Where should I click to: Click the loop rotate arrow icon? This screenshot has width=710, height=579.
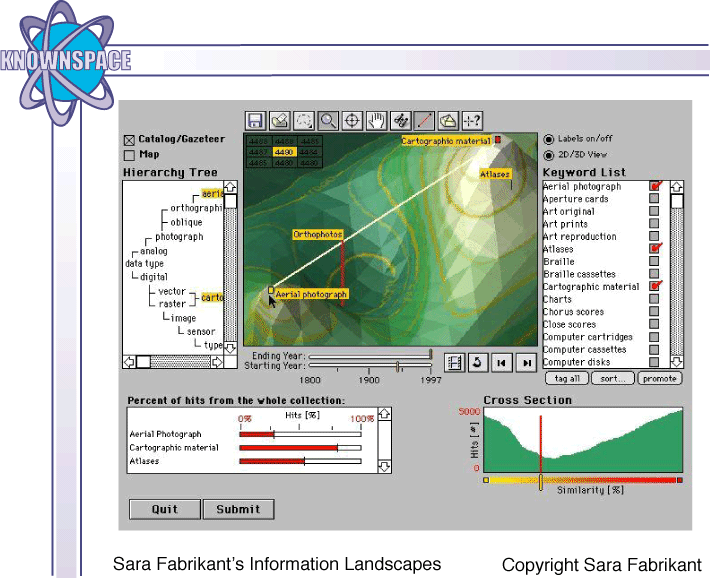tap(479, 363)
